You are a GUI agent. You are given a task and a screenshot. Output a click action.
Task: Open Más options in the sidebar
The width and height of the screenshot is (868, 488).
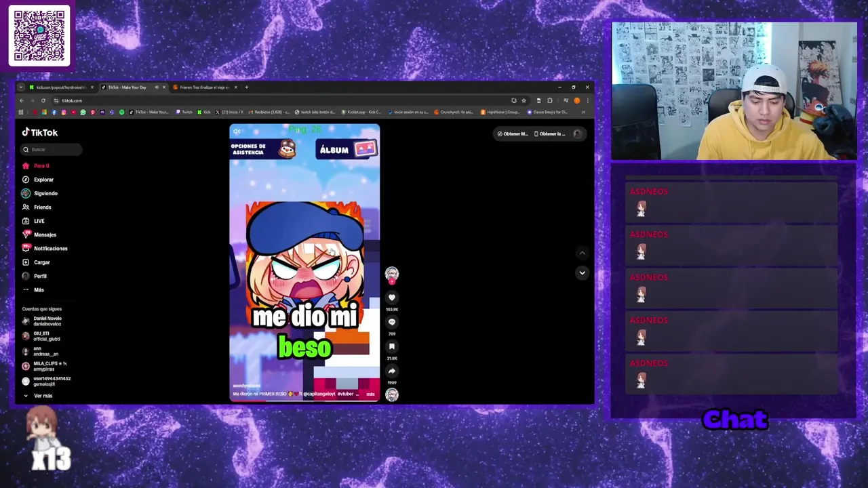(x=33, y=290)
